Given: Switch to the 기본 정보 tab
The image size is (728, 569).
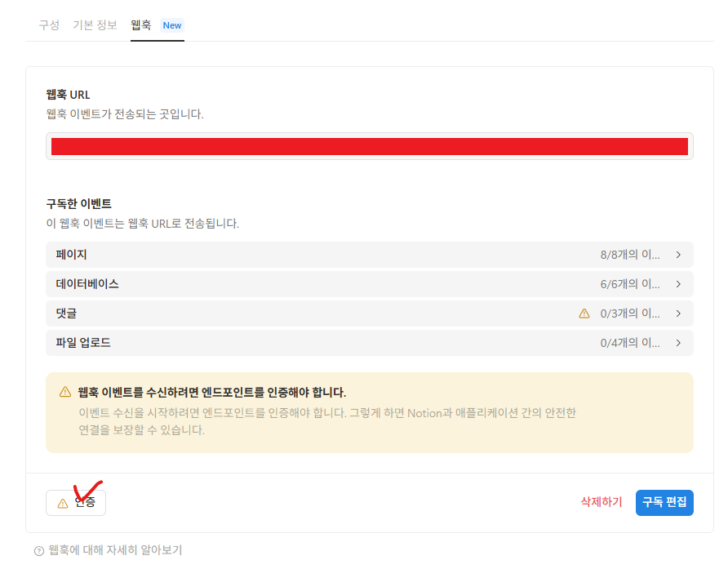Looking at the screenshot, I should pyautogui.click(x=95, y=25).
